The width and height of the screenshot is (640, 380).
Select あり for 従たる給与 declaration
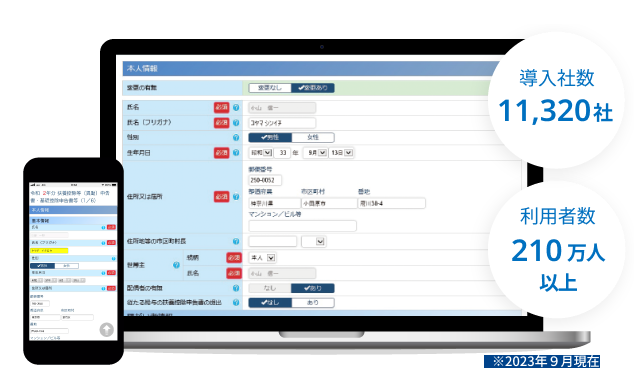coord(313,302)
